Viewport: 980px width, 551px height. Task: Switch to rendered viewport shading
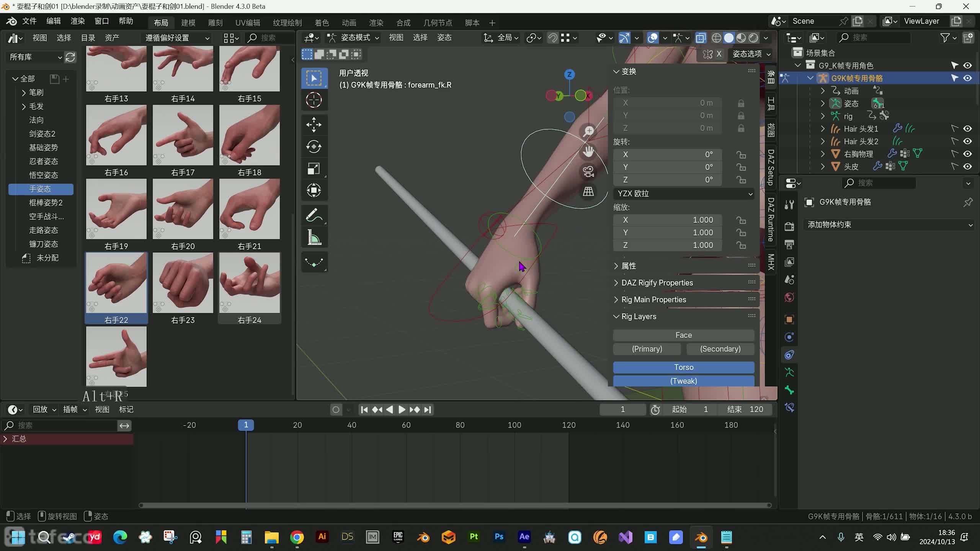[753, 38]
